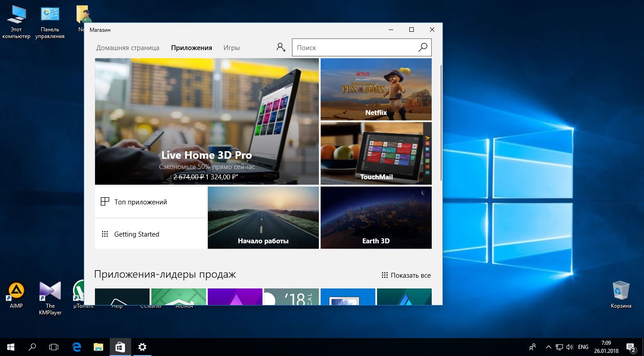Open Task View from the taskbar
The image size is (644, 356).
(x=54, y=347)
